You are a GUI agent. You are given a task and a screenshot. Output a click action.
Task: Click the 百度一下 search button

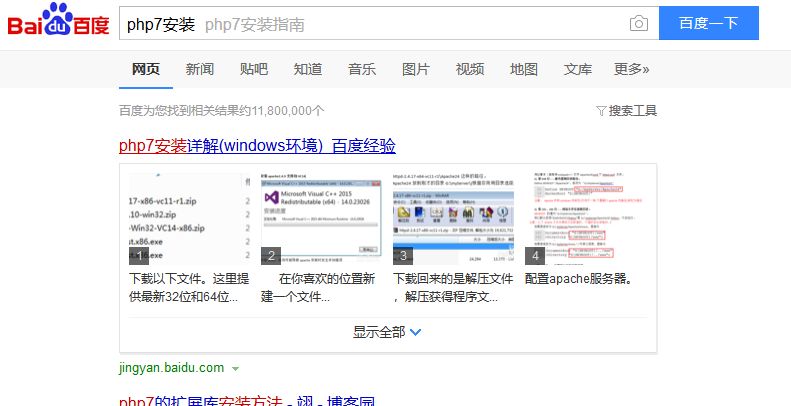[709, 23]
